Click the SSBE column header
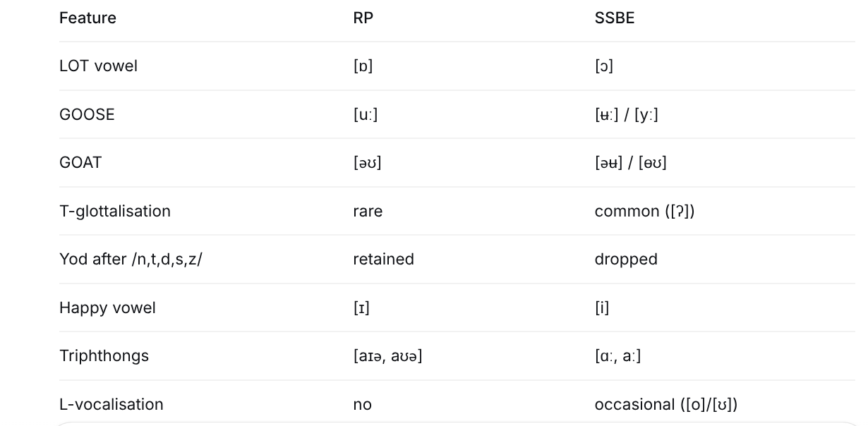 (615, 18)
